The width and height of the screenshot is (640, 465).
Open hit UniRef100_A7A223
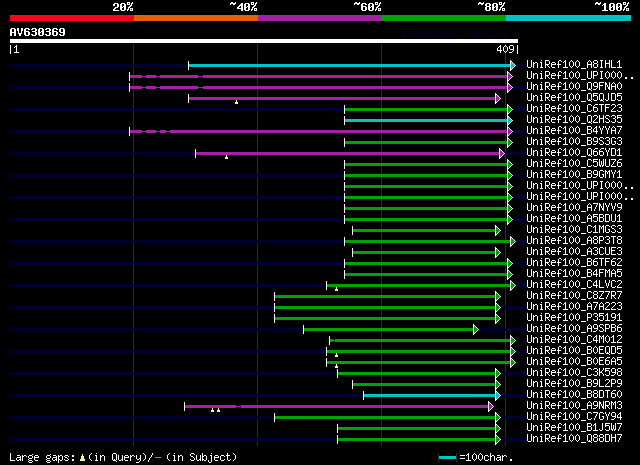[x=574, y=307]
